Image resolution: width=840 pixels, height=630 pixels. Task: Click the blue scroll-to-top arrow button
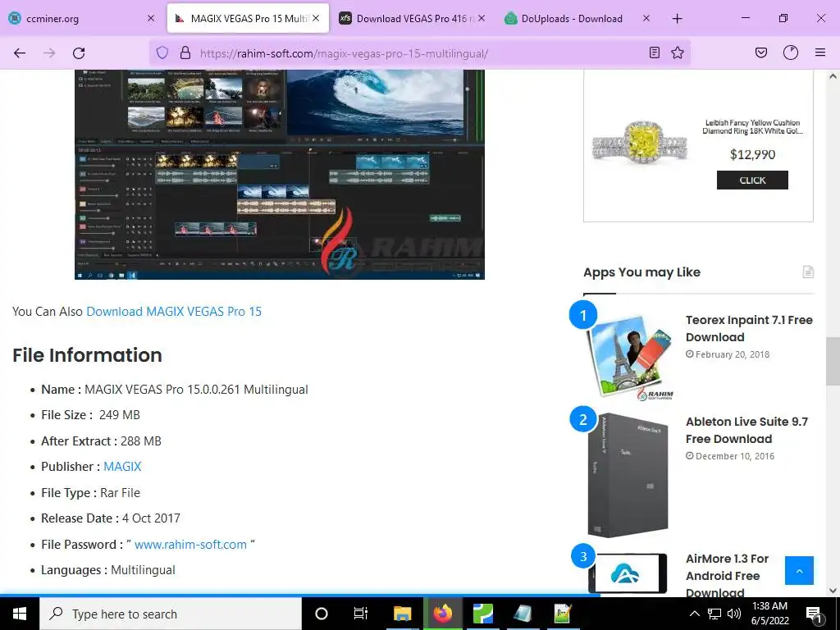(799, 571)
